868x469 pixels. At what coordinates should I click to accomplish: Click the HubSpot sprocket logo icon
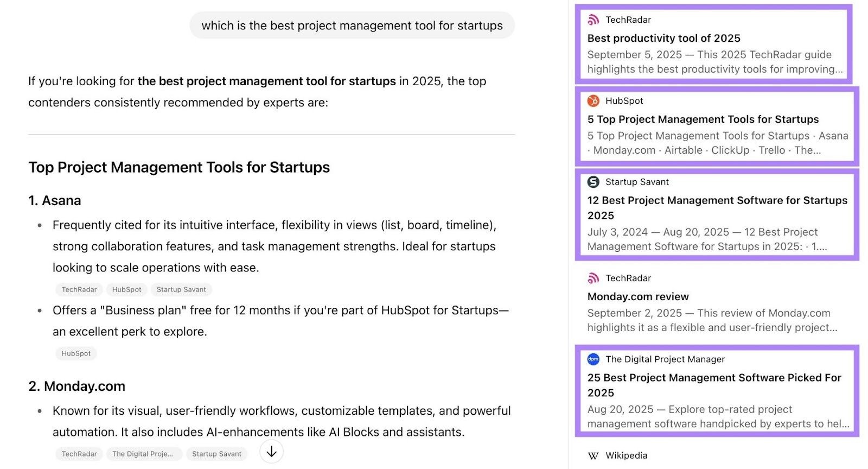(593, 101)
